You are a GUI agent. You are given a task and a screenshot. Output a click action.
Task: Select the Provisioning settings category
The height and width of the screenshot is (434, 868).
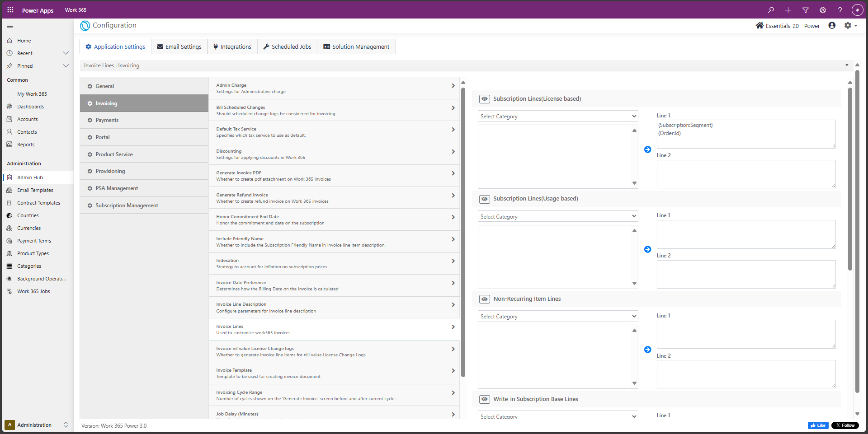click(x=144, y=171)
